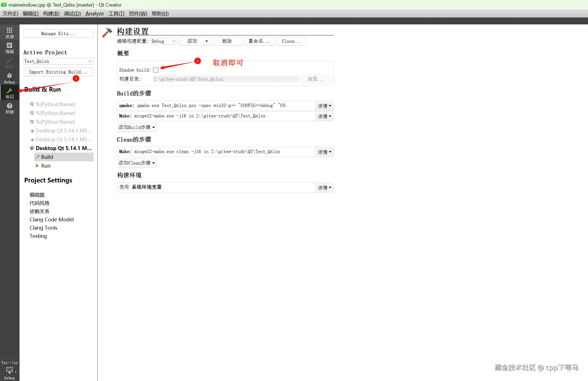Select the Run item with play icon

pos(46,166)
